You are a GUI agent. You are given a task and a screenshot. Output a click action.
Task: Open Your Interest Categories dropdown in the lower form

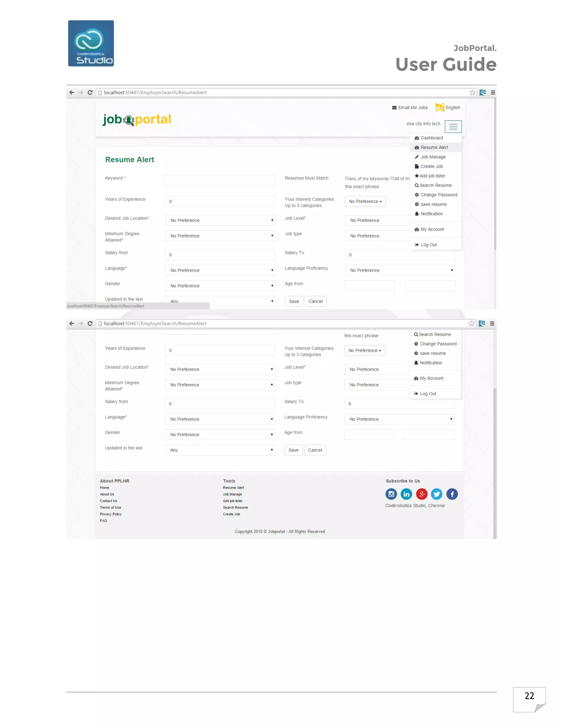click(x=365, y=350)
